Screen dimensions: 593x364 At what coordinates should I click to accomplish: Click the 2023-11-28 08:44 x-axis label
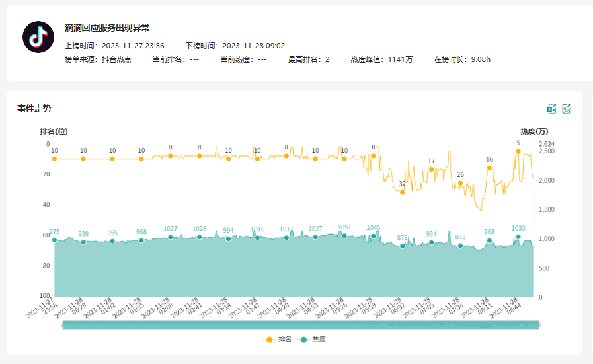point(506,308)
